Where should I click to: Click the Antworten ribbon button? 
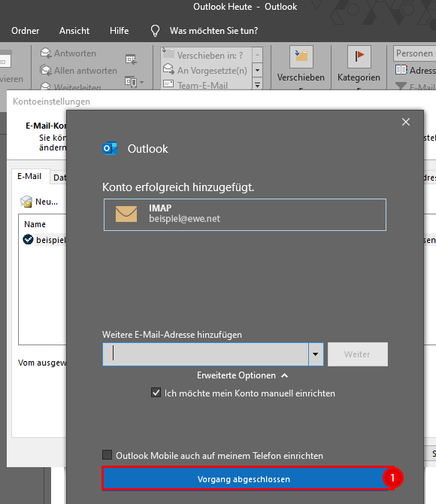pyautogui.click(x=68, y=53)
